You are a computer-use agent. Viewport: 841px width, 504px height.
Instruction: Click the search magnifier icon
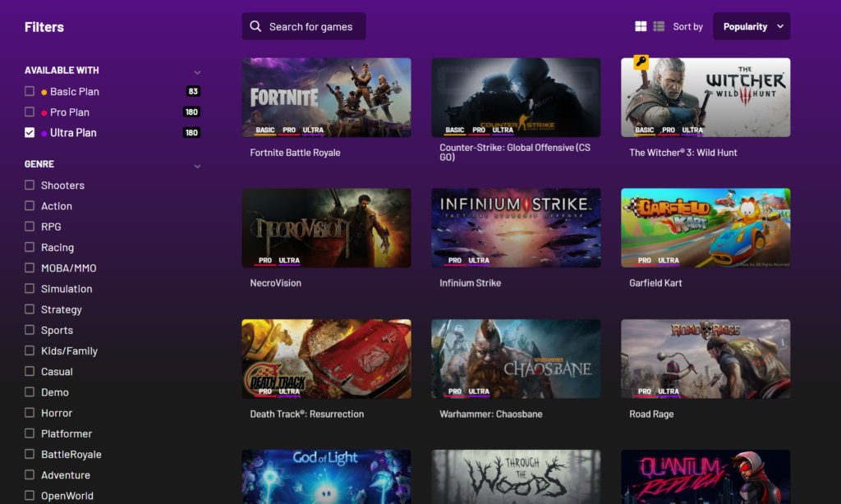tap(256, 26)
